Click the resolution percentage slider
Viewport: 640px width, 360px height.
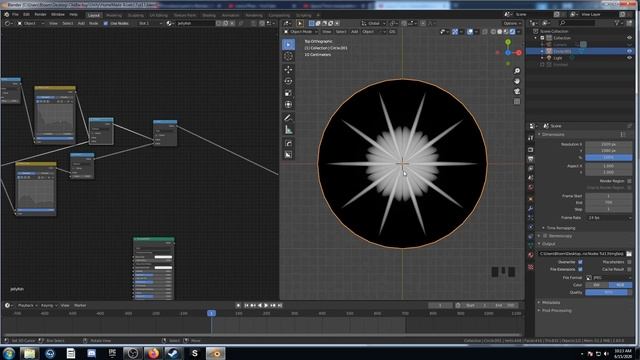(609, 157)
